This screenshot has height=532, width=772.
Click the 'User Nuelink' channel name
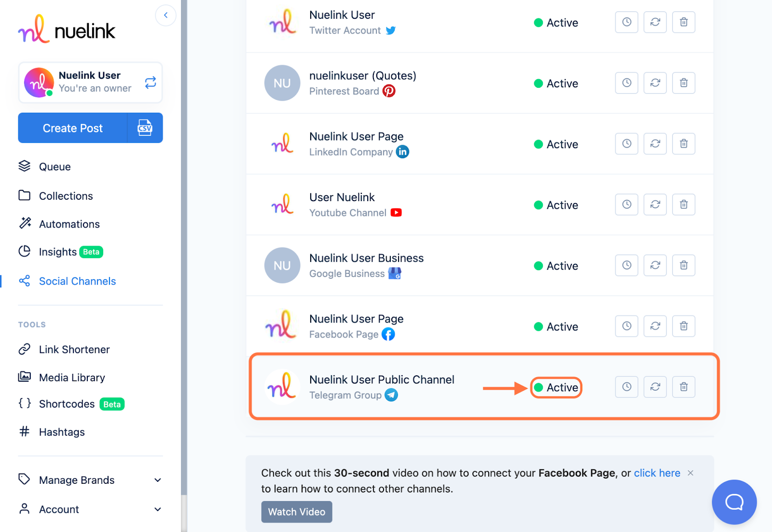click(342, 197)
